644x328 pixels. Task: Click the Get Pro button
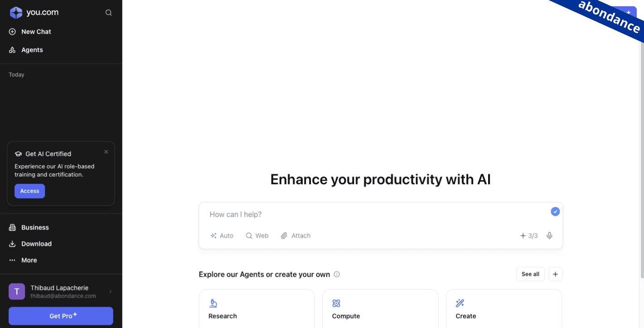click(x=61, y=316)
